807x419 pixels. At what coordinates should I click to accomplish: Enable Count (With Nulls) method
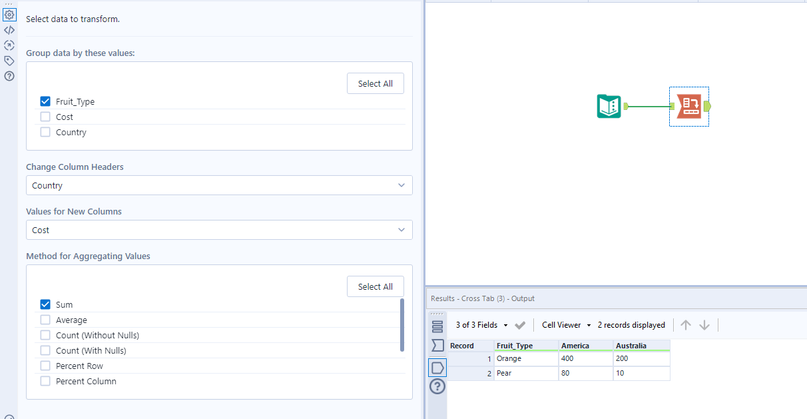pyautogui.click(x=45, y=351)
